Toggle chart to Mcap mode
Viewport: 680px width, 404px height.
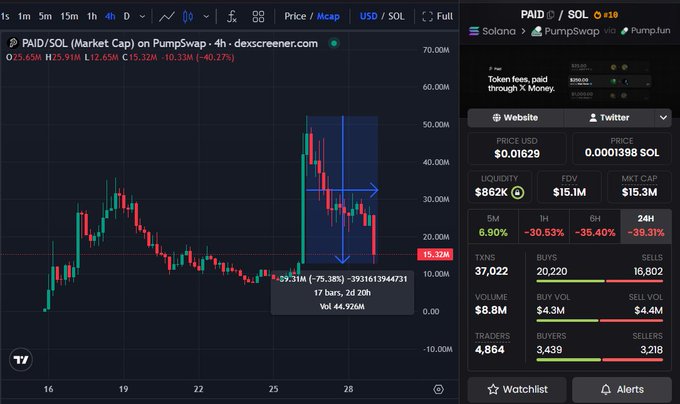pyautogui.click(x=328, y=16)
